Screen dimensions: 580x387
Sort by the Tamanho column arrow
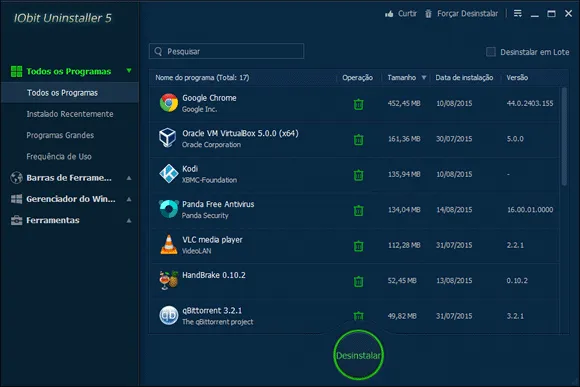424,77
